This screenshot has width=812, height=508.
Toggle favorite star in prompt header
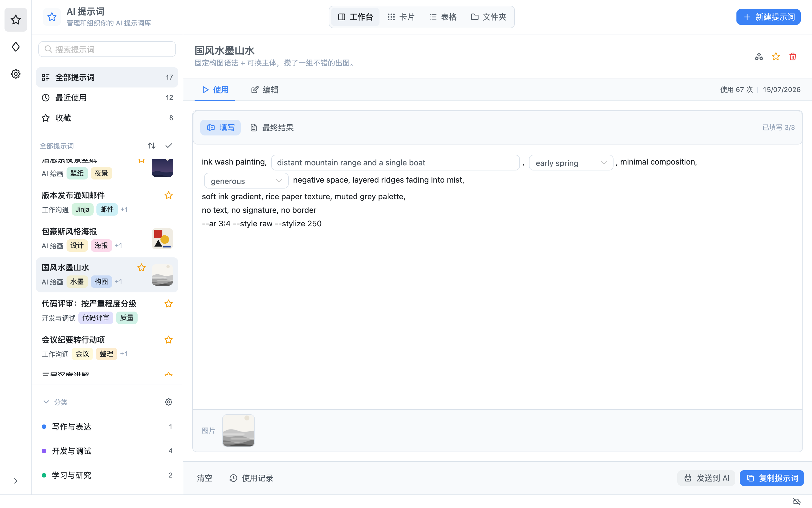point(776,56)
